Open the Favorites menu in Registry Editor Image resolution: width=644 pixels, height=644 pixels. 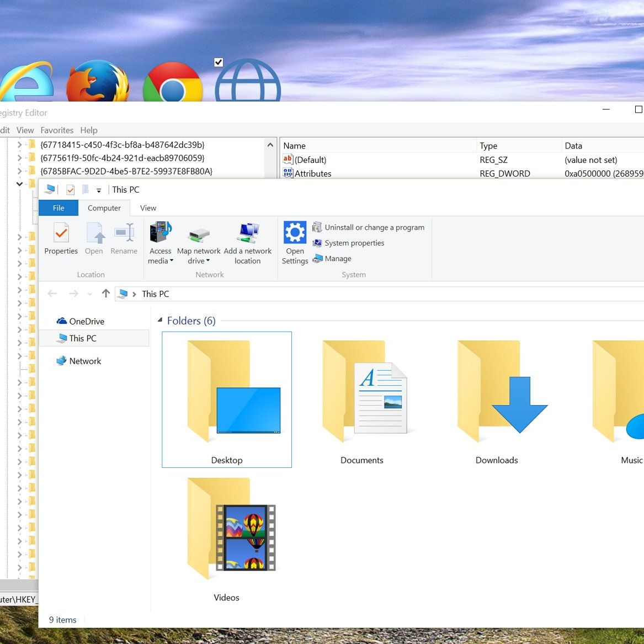coord(57,130)
